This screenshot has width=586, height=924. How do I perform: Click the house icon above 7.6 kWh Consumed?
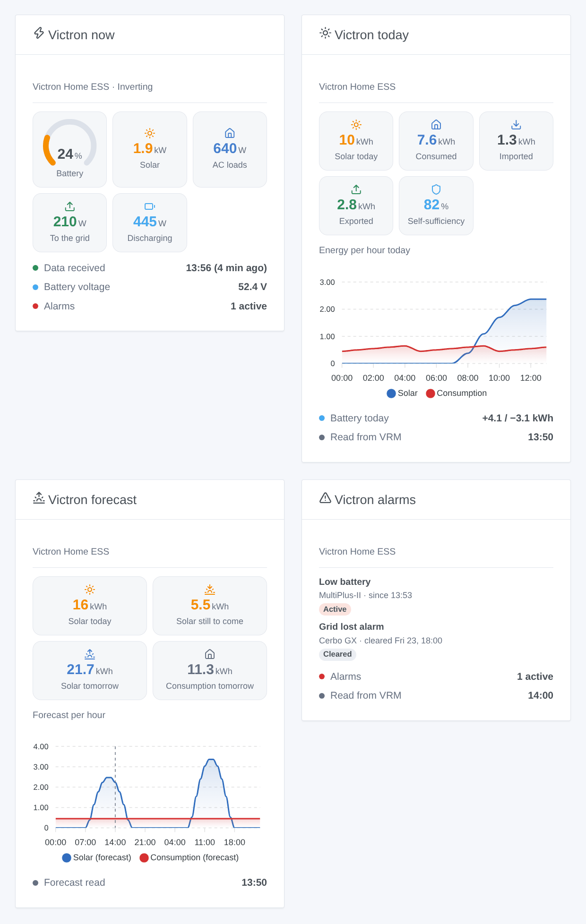point(436,125)
